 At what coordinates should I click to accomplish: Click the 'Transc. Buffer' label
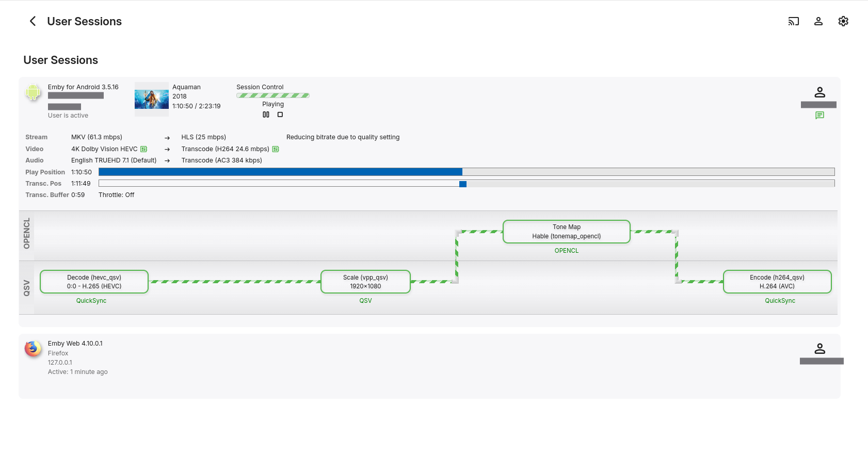(47, 195)
